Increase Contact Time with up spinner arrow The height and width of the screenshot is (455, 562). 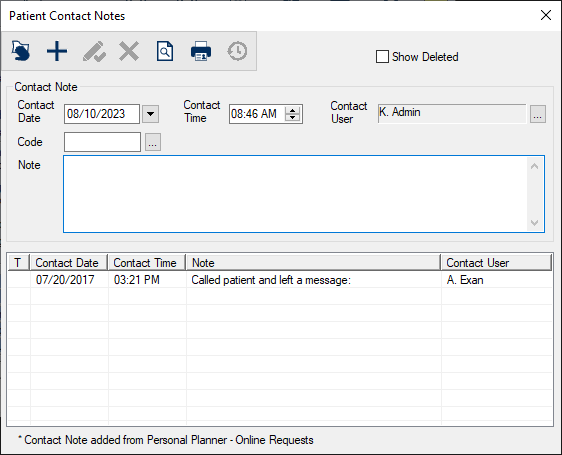[292, 110]
